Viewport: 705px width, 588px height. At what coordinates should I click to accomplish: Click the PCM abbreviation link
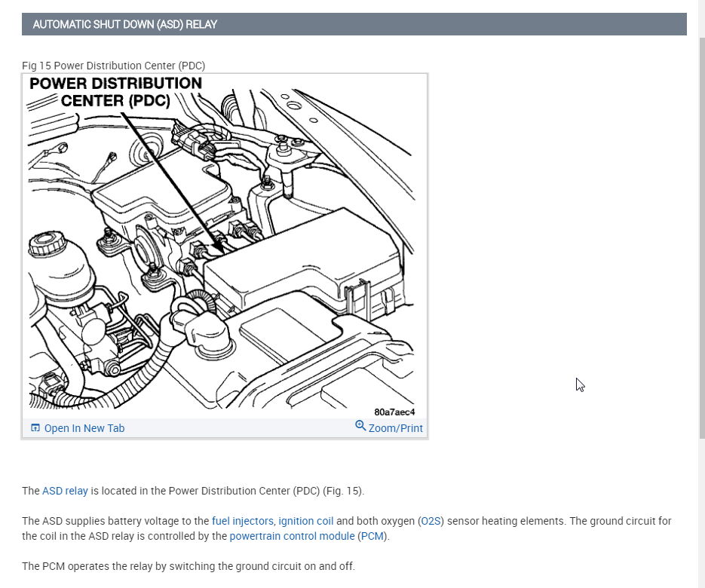372,536
